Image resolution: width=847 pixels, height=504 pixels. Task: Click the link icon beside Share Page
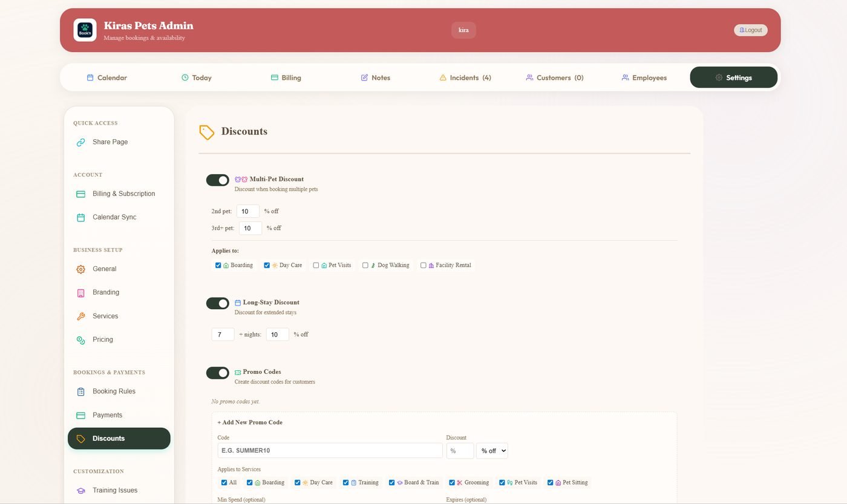tap(80, 142)
